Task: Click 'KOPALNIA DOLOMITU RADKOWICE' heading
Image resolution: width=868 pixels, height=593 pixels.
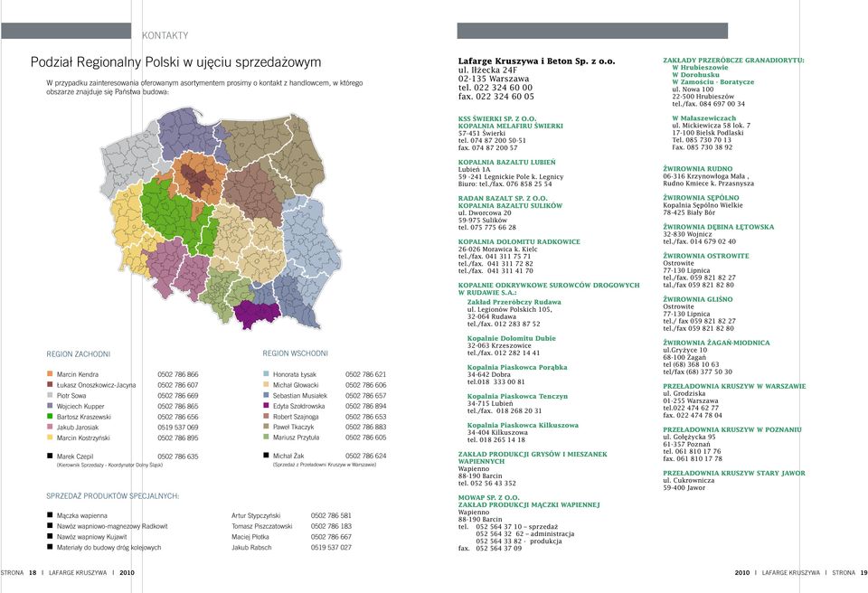Action: pyautogui.click(x=519, y=242)
